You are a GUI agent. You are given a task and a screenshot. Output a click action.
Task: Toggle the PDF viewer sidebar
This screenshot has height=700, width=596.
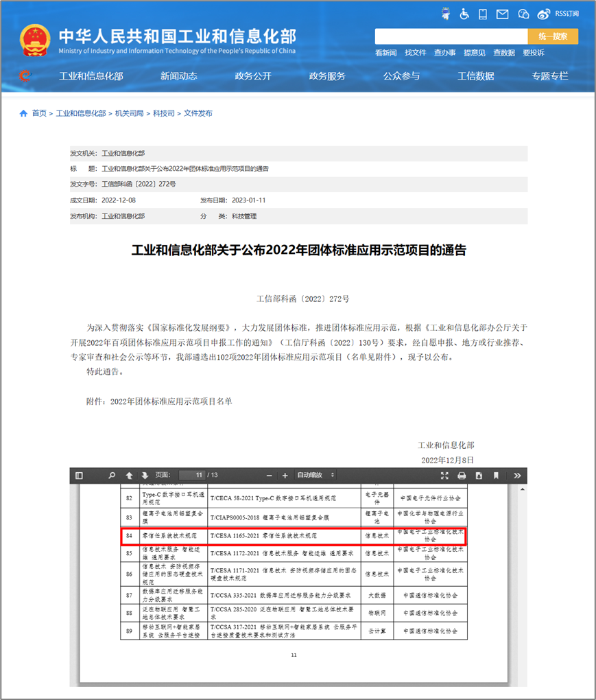79,476
